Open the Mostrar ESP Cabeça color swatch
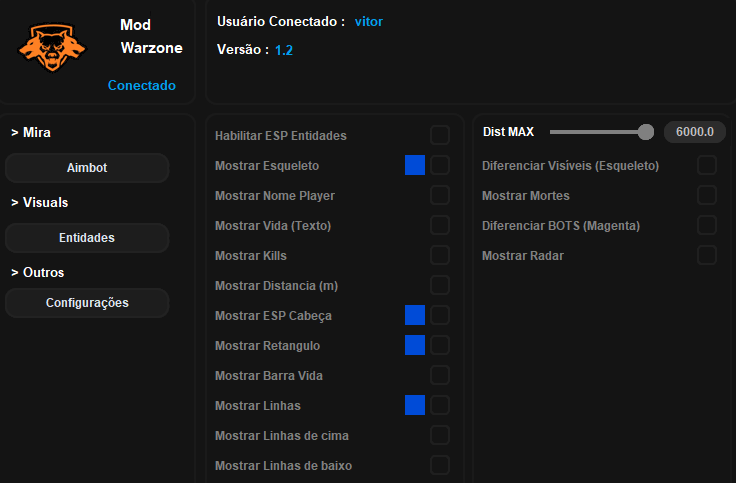The image size is (736, 483). [415, 315]
